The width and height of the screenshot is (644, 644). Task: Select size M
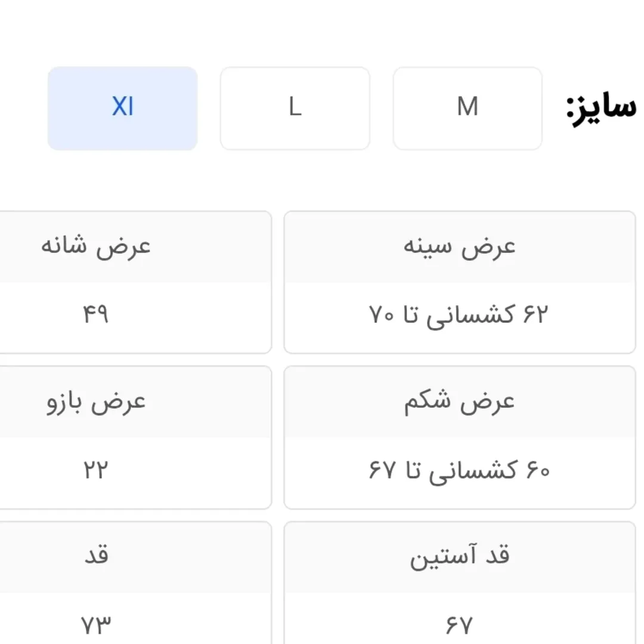tap(467, 108)
